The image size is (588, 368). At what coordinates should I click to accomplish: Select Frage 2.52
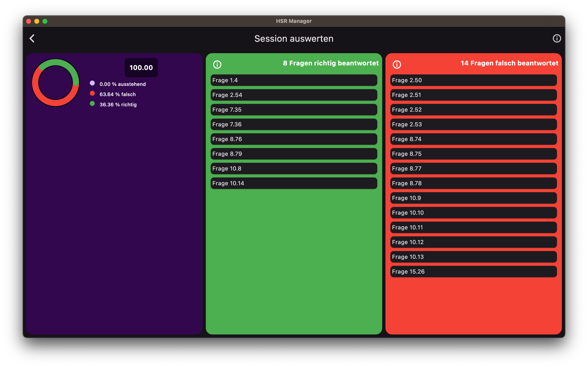coord(473,110)
